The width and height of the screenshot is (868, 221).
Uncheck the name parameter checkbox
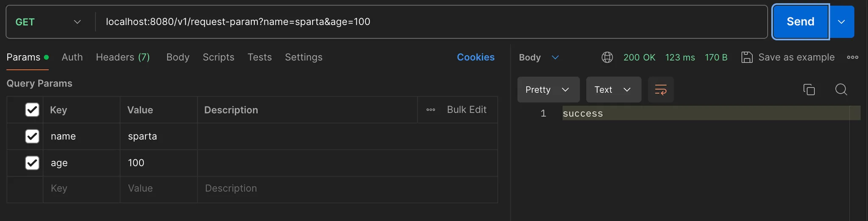[x=32, y=136]
